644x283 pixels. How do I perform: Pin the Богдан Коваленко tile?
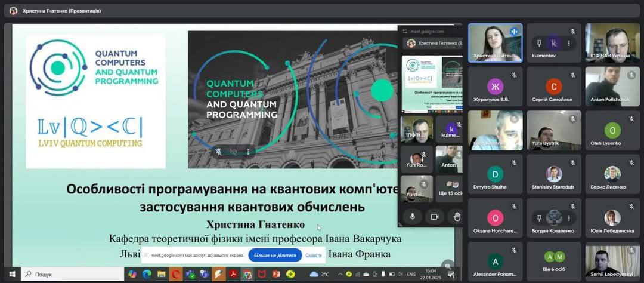coord(539,217)
